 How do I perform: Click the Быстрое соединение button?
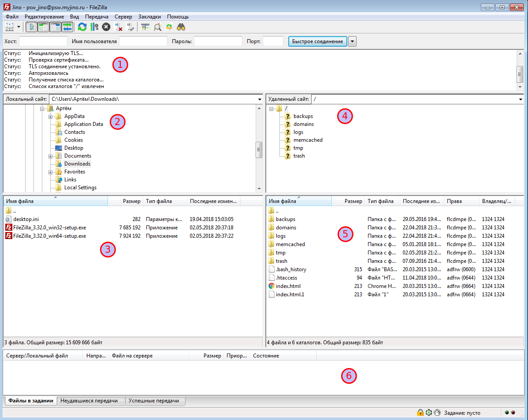pyautogui.click(x=317, y=41)
